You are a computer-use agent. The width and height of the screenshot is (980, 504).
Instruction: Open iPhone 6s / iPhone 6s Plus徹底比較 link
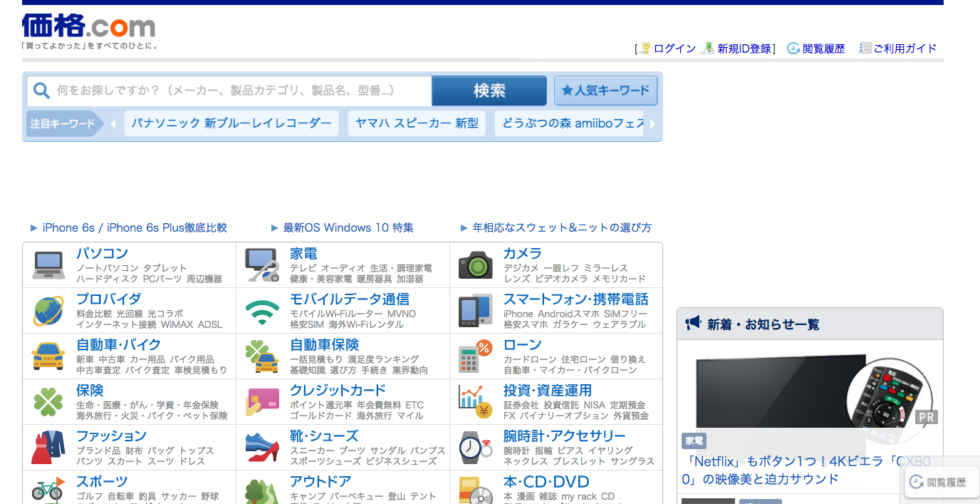(135, 227)
